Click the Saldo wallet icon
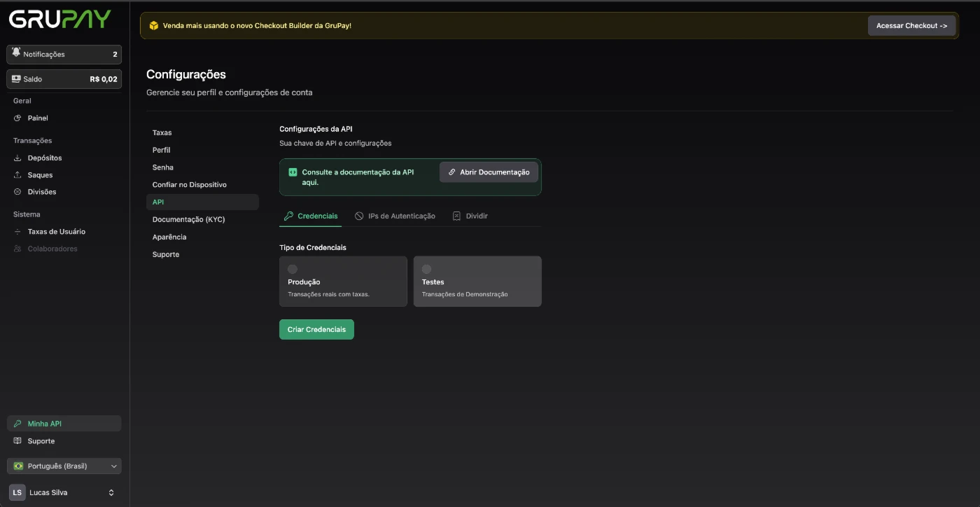Viewport: 980px width, 507px height. click(16, 79)
